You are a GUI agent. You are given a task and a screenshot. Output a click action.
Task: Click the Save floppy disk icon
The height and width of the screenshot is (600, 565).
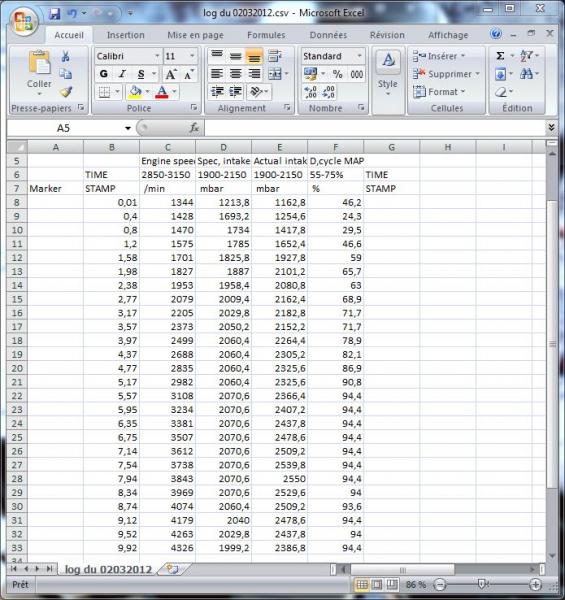click(x=55, y=14)
